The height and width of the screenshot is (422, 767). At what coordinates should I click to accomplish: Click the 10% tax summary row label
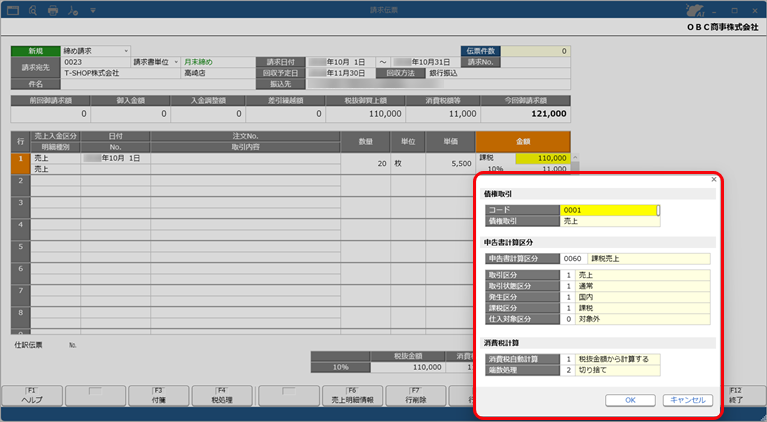point(340,367)
